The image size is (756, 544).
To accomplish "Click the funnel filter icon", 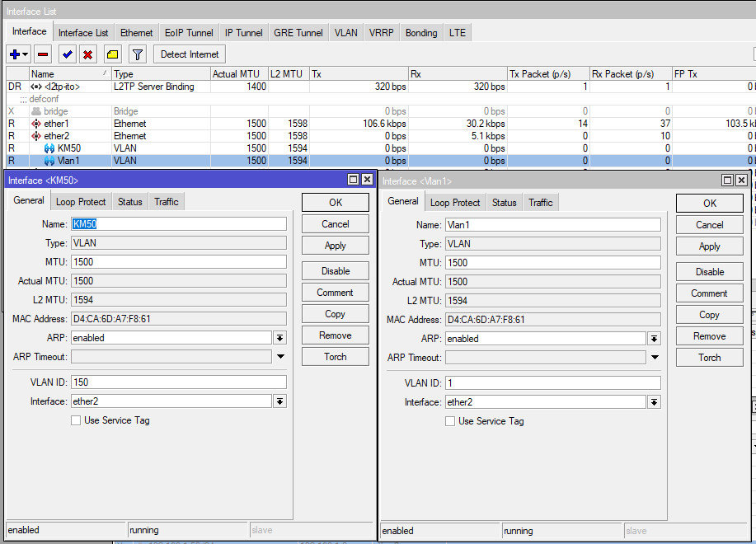I will (138, 54).
